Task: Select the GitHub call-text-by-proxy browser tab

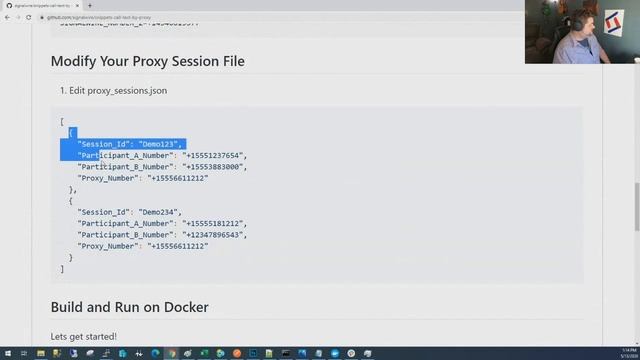Action: point(42,6)
